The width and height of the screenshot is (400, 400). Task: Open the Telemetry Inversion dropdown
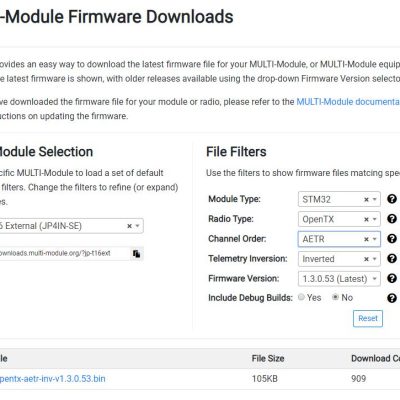point(339,259)
